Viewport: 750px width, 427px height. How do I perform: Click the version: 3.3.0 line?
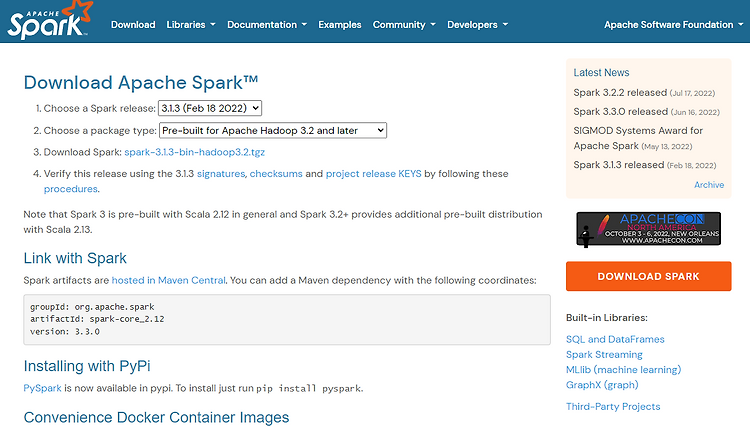click(x=65, y=331)
